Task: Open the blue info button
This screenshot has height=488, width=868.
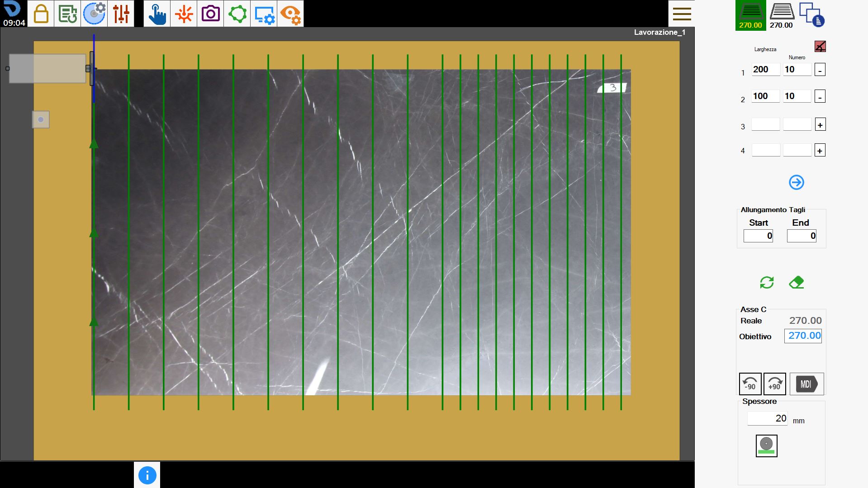Action: pyautogui.click(x=147, y=475)
